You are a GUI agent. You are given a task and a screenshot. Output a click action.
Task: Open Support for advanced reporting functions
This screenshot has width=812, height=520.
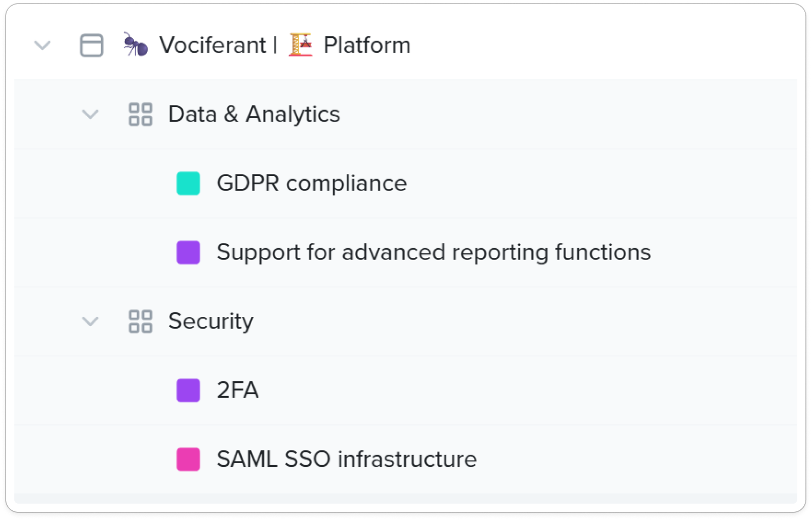pos(433,252)
